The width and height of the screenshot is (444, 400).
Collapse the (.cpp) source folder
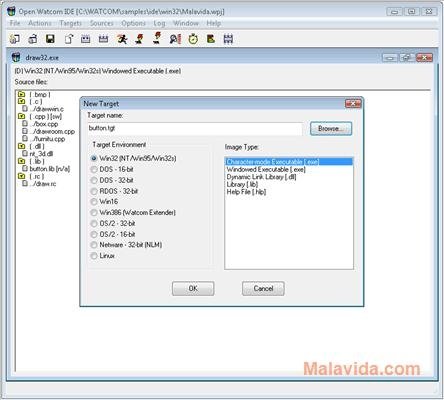22,116
